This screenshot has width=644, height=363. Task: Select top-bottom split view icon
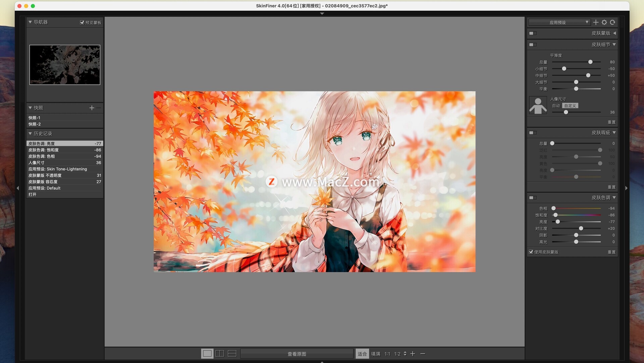(232, 354)
